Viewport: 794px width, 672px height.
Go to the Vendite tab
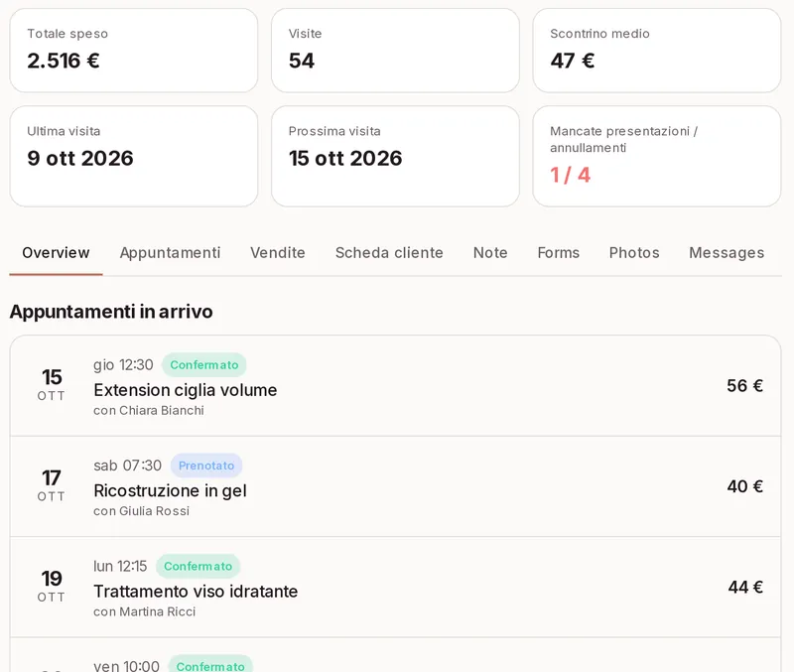pyautogui.click(x=278, y=253)
